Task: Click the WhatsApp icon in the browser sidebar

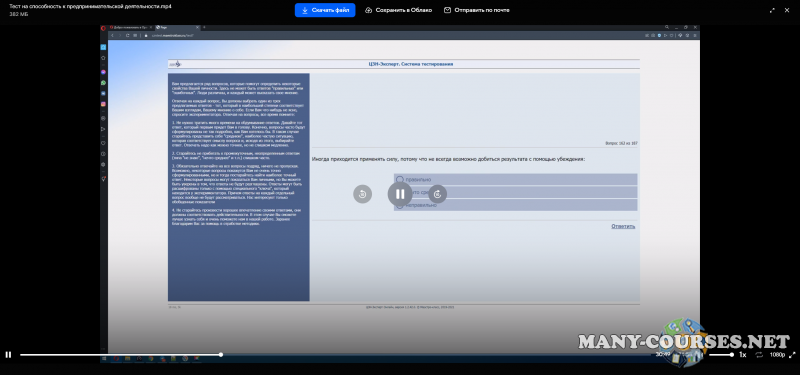Action: coord(104,82)
